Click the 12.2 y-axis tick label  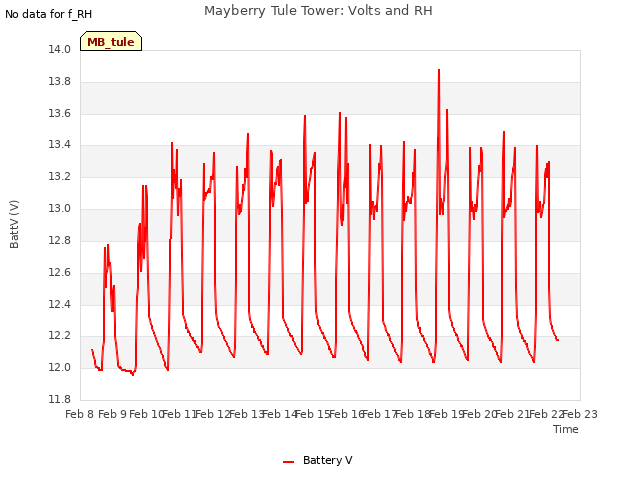pyautogui.click(x=60, y=336)
